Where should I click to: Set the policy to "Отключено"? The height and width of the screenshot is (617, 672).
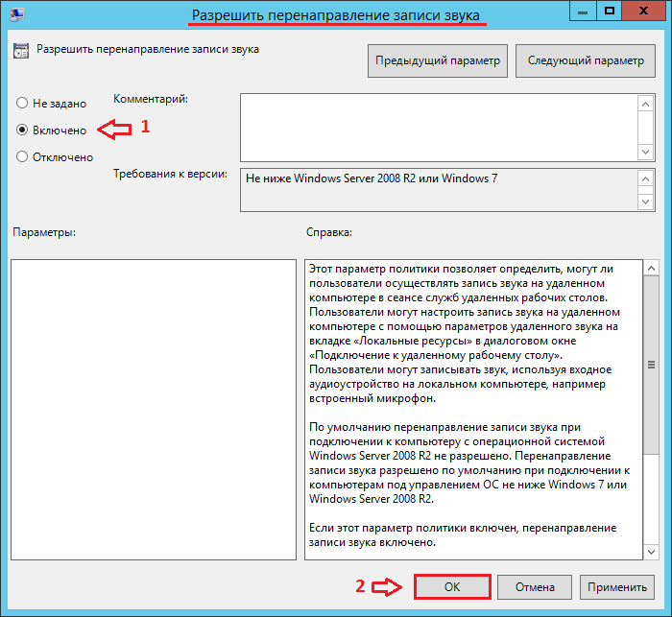point(22,156)
